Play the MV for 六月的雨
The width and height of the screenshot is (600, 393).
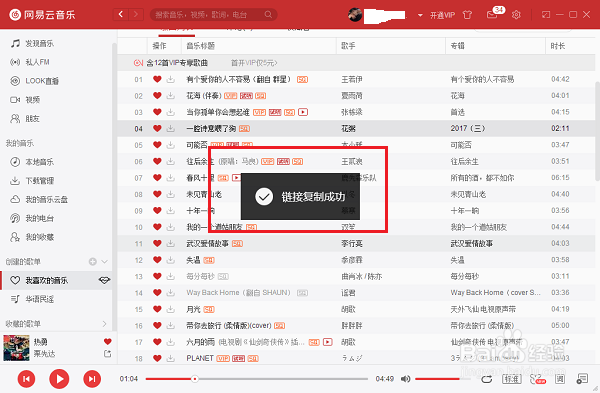(x=328, y=342)
